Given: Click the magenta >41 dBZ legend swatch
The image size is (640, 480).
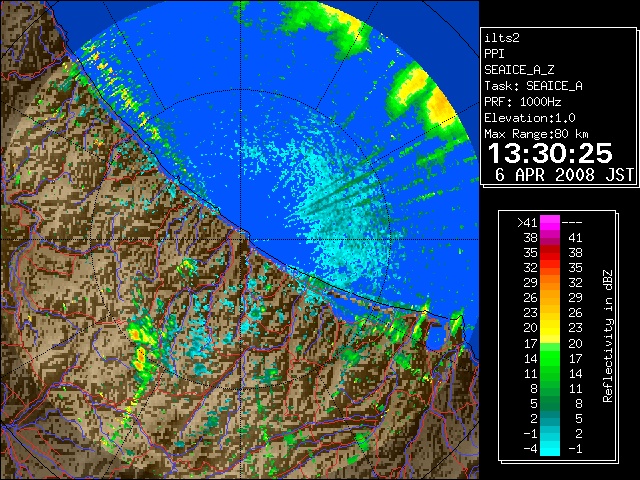Looking at the screenshot, I should click(x=550, y=223).
